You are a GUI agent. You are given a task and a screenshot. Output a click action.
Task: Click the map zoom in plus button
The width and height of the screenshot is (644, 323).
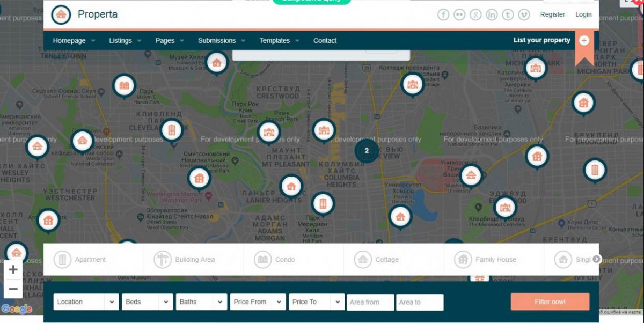[13, 269]
